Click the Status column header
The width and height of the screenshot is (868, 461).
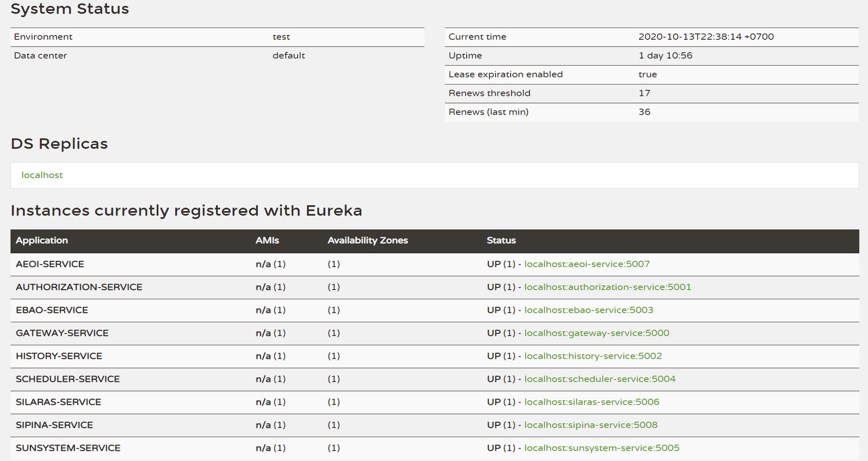point(501,240)
